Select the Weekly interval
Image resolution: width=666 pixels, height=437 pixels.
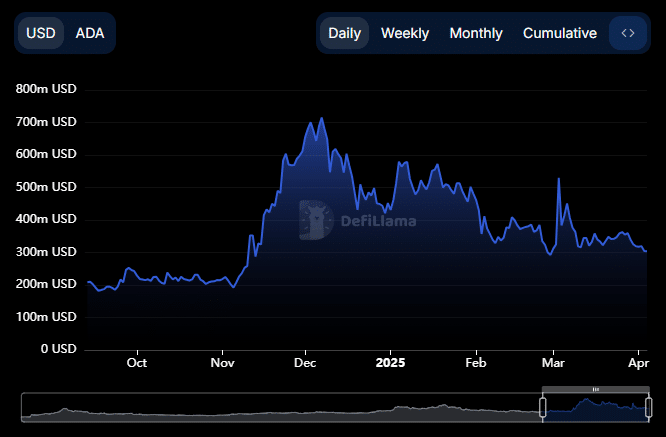coord(405,33)
